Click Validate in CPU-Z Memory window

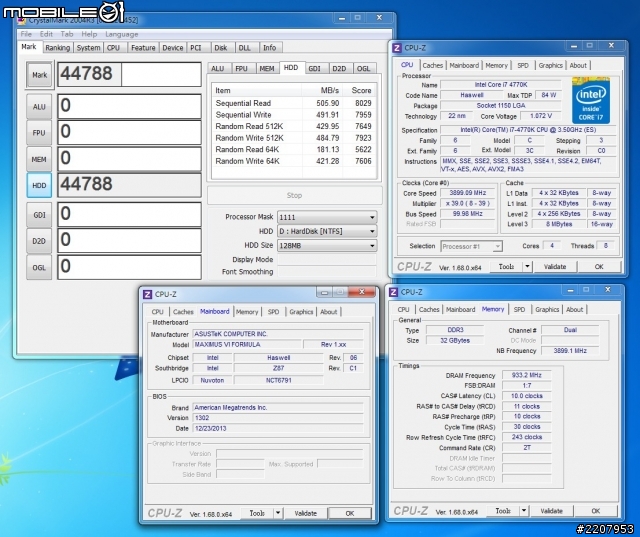pyautogui.click(x=551, y=510)
